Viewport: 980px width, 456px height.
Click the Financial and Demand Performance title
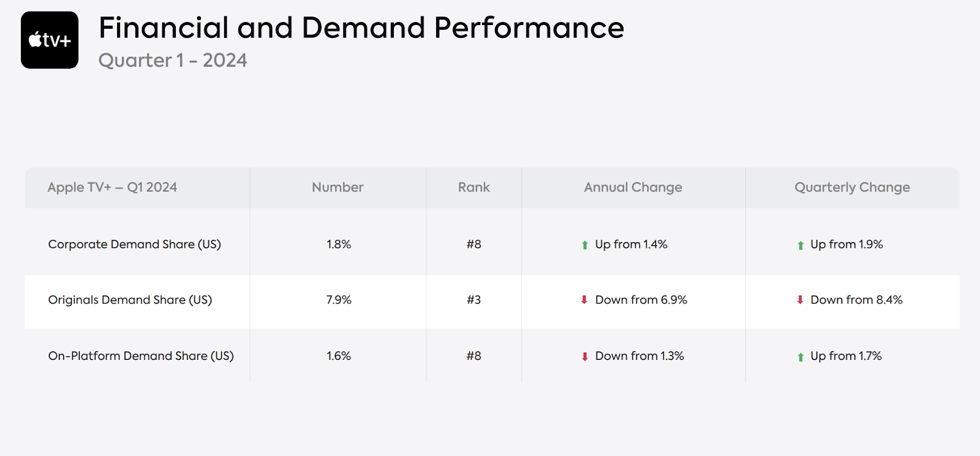tap(361, 28)
